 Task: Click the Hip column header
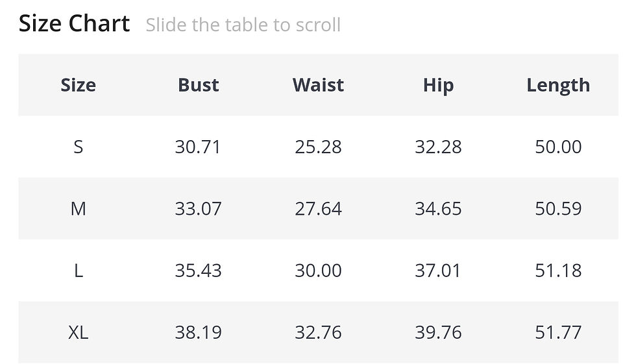tap(439, 86)
